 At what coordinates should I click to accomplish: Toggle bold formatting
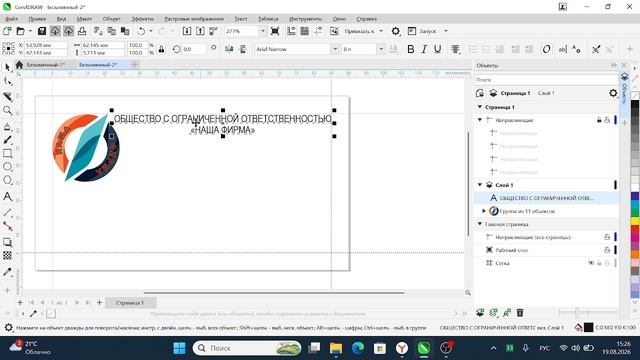pyautogui.click(x=411, y=49)
